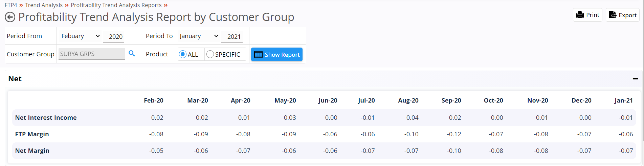Open the Period To month dropdown
644x166 pixels.
(x=199, y=36)
